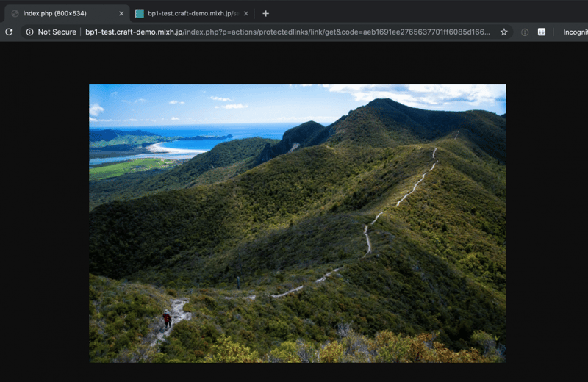The height and width of the screenshot is (382, 588).
Task: Click the globe favicon on the index.php tab
Action: click(15, 13)
